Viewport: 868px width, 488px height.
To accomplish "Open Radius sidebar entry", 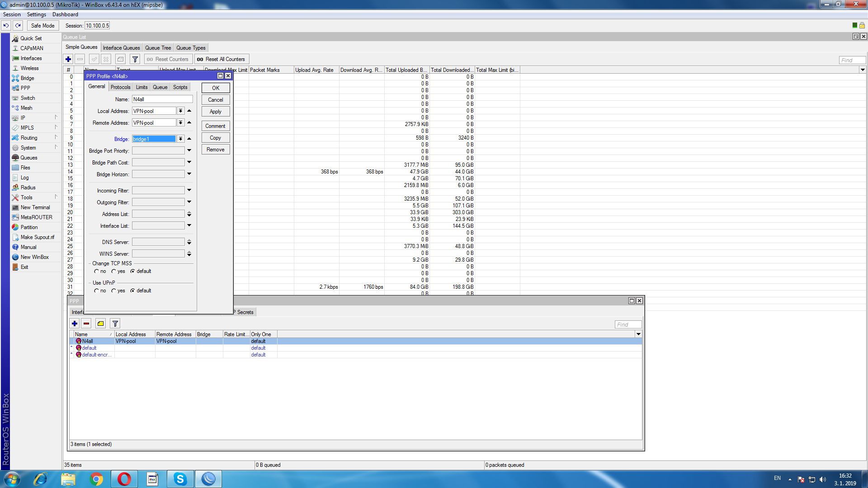I will tap(28, 188).
